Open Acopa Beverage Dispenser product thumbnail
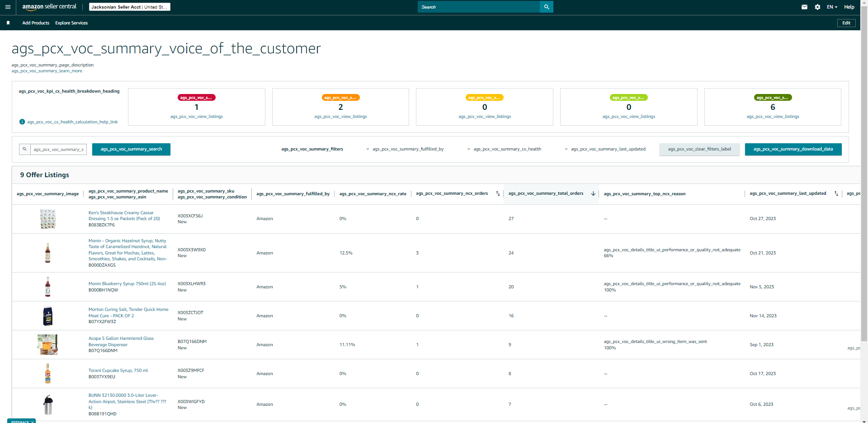Image resolution: width=868 pixels, height=423 pixels. pyautogui.click(x=47, y=345)
